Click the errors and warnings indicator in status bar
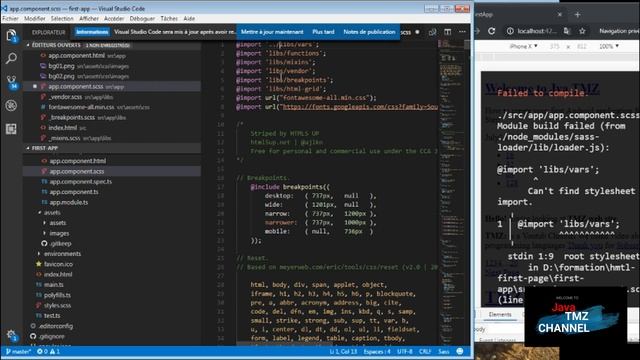This screenshot has height=360, width=640. tap(49, 351)
